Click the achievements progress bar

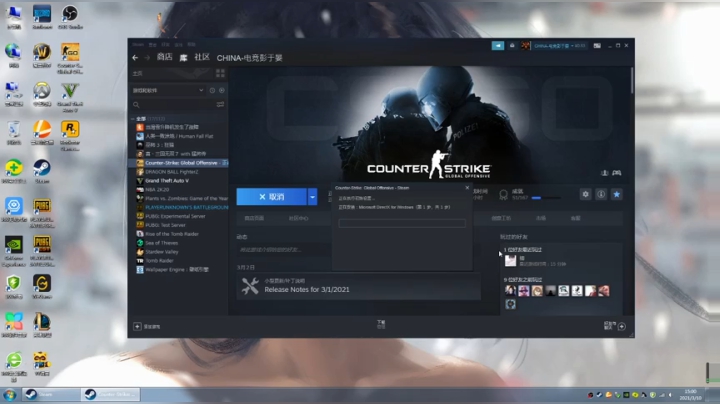[x=546, y=198]
